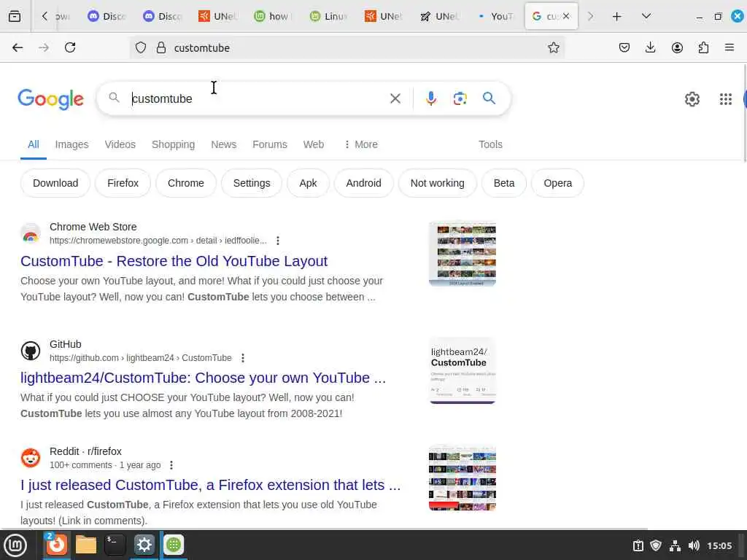Click the Chrome Web Store result thumbnail
Screen dimensions: 747x560
462,254
